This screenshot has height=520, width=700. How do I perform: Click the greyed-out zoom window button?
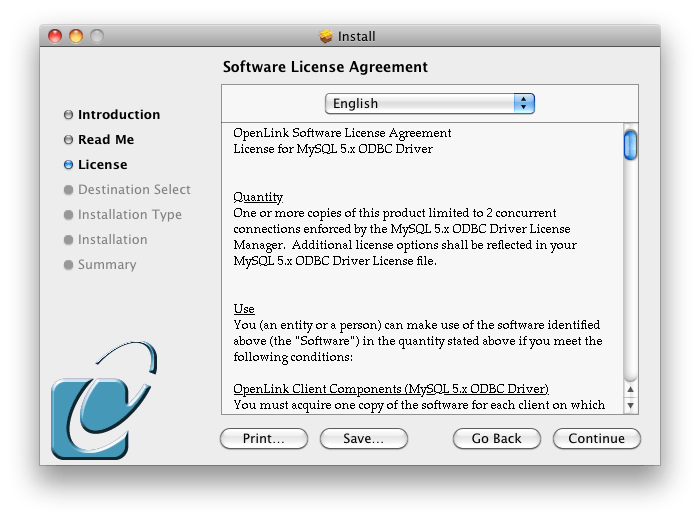click(97, 36)
